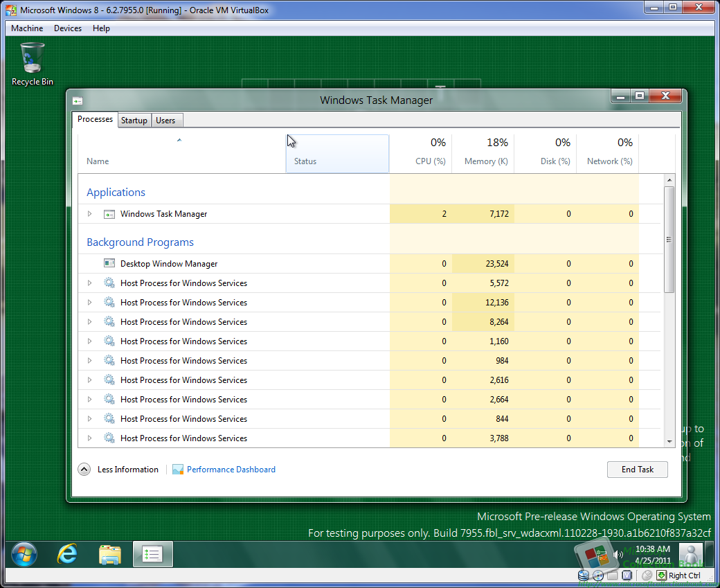
Task: Open Windows Explorer from the taskbar
Action: coord(110,555)
